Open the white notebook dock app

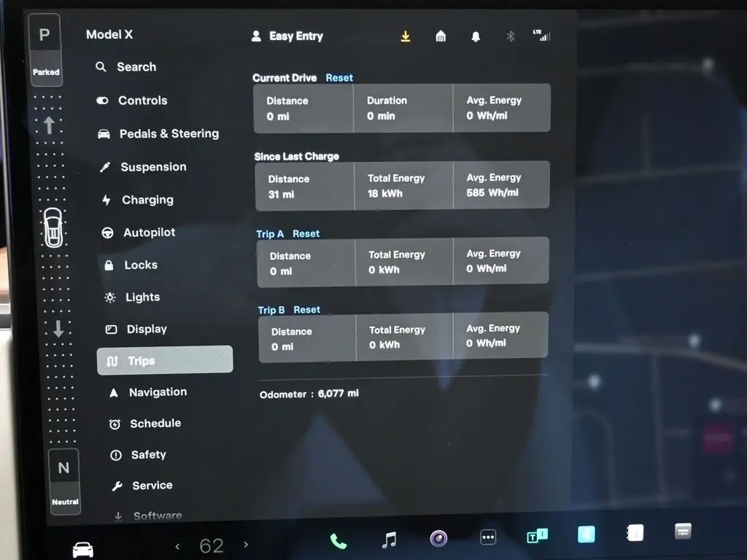click(x=635, y=533)
